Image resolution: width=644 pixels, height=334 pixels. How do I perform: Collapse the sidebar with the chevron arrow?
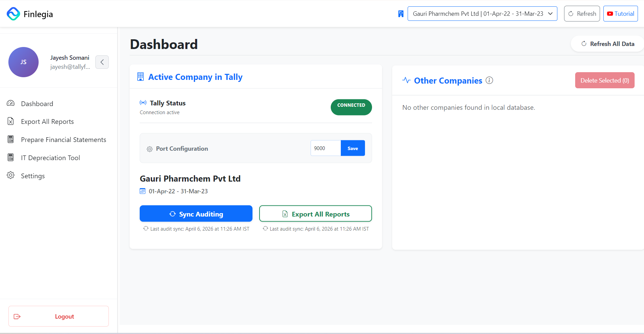(102, 62)
